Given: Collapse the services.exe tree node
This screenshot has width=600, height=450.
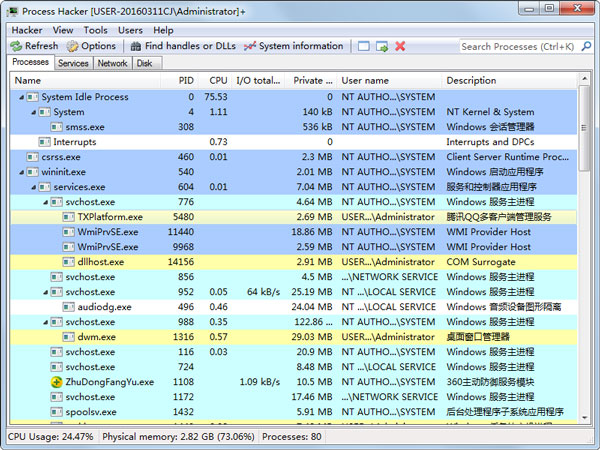Looking at the screenshot, I should pos(33,187).
